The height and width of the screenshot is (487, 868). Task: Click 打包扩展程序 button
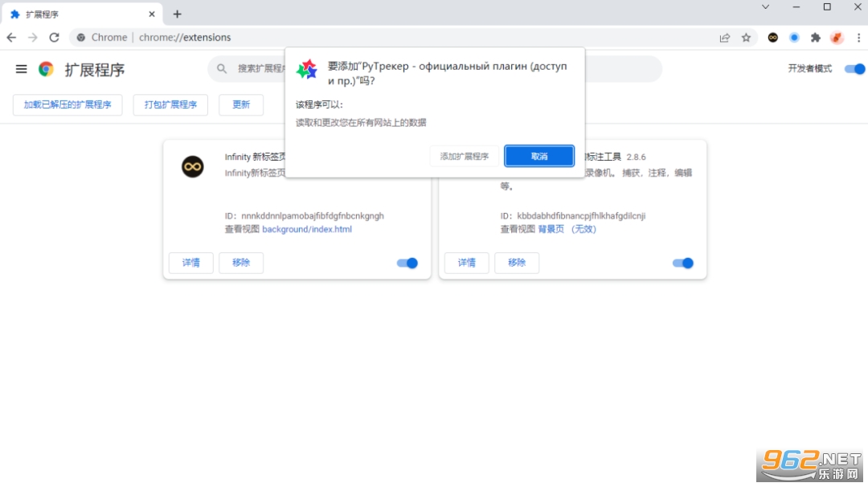point(170,104)
